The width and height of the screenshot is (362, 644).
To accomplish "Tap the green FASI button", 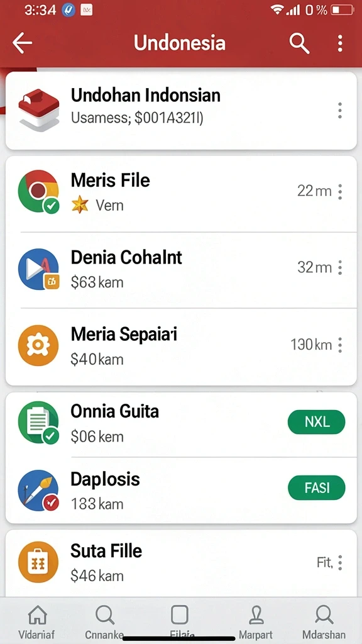I will (x=317, y=487).
